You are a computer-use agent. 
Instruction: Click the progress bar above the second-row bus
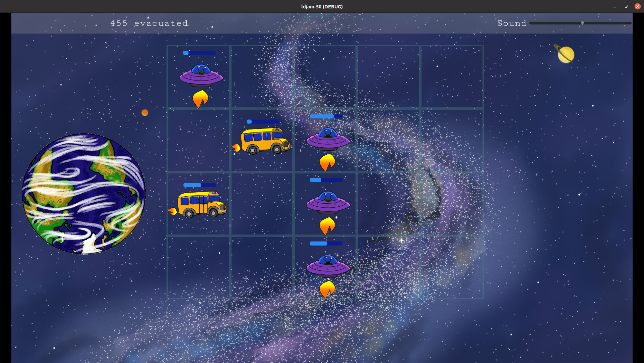click(x=263, y=121)
